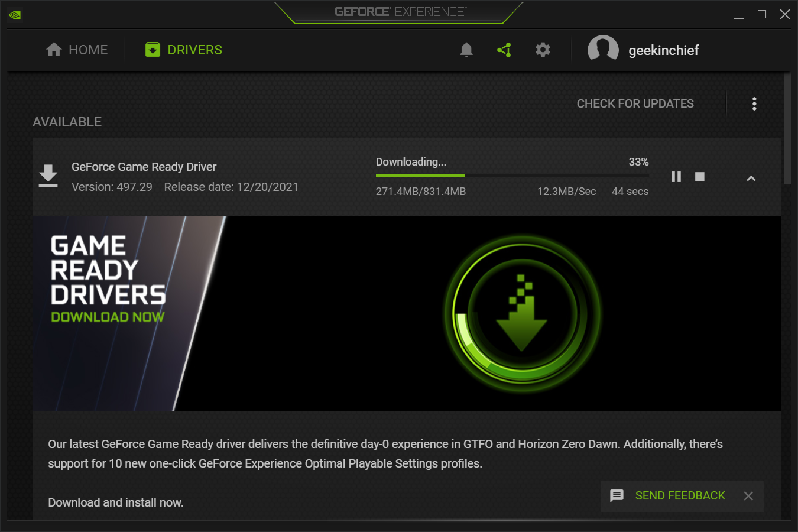
Task: Open settings gear icon
Action: tap(543, 50)
